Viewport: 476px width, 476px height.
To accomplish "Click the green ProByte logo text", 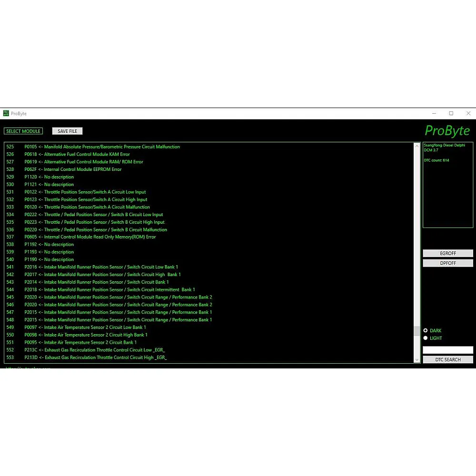I will point(447,130).
